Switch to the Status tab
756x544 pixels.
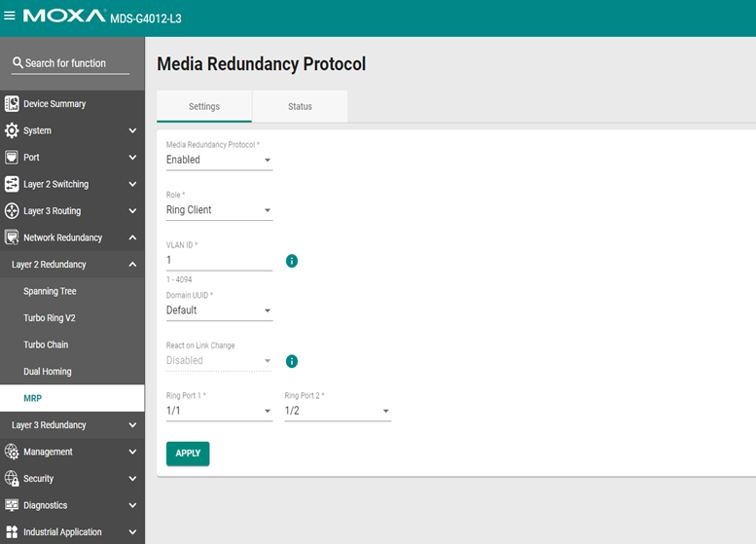point(300,106)
